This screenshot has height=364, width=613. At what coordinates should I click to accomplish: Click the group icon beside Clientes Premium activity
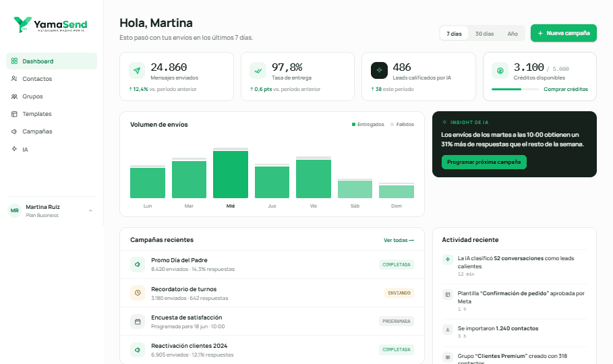448,357
